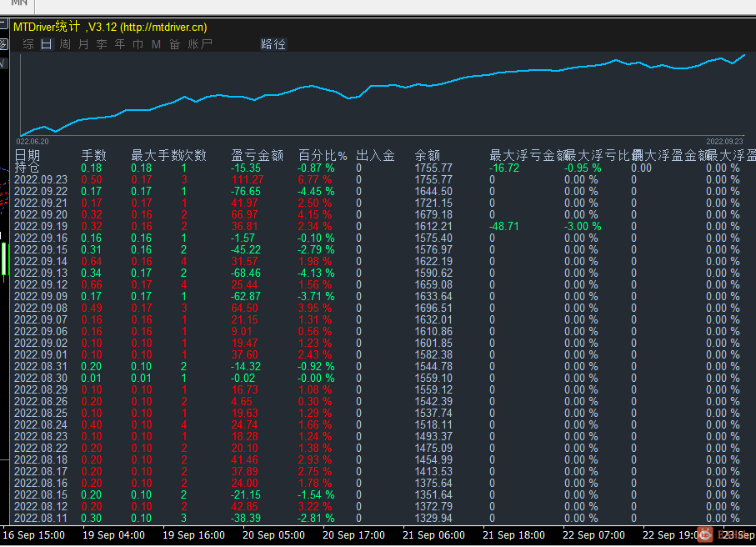The image size is (756, 547).
Task: Click max floating loss percent -3.00 %
Action: (583, 226)
